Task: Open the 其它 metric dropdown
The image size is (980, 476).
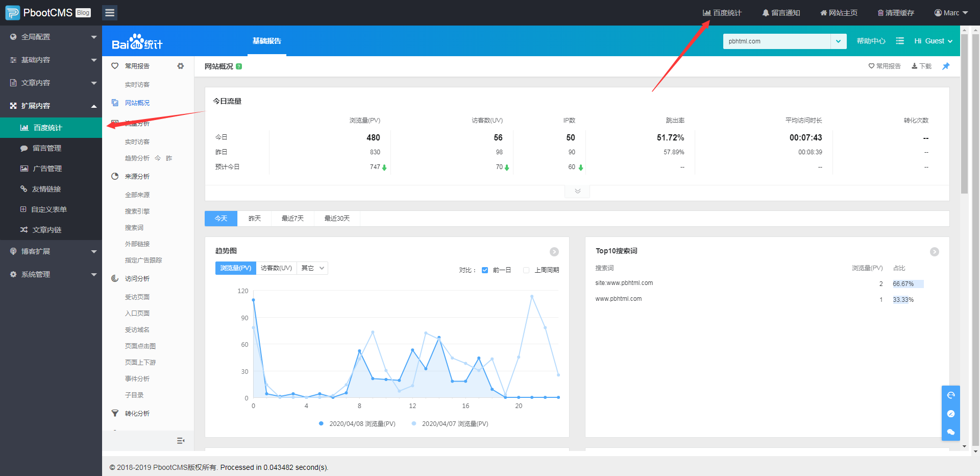Action: tap(312, 268)
